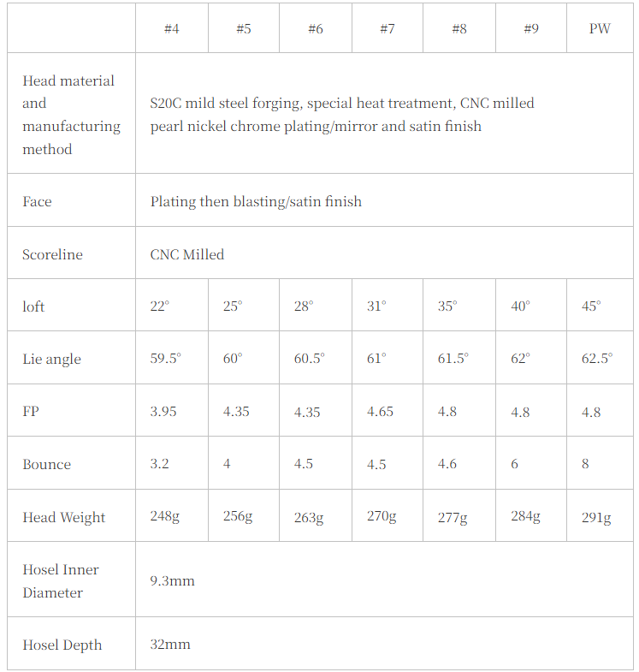Click the 'loft' row label
This screenshot has width=639, height=672.
33,306
